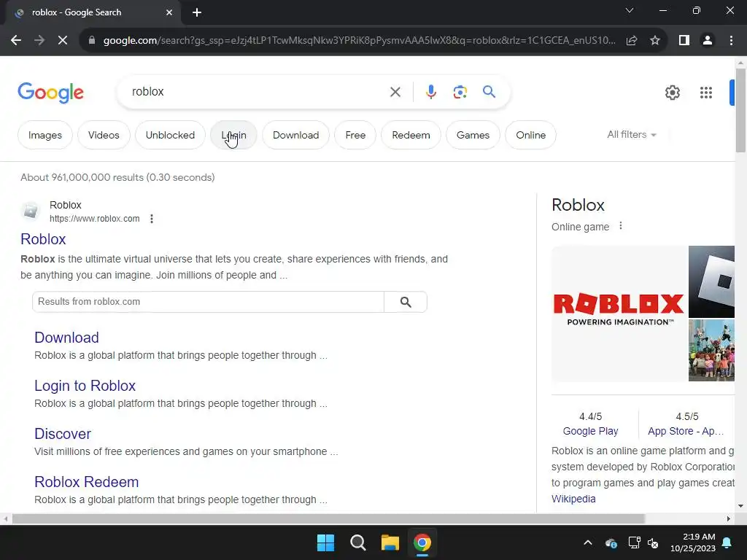
Task: Select the Games filter chip
Action: pyautogui.click(x=473, y=135)
